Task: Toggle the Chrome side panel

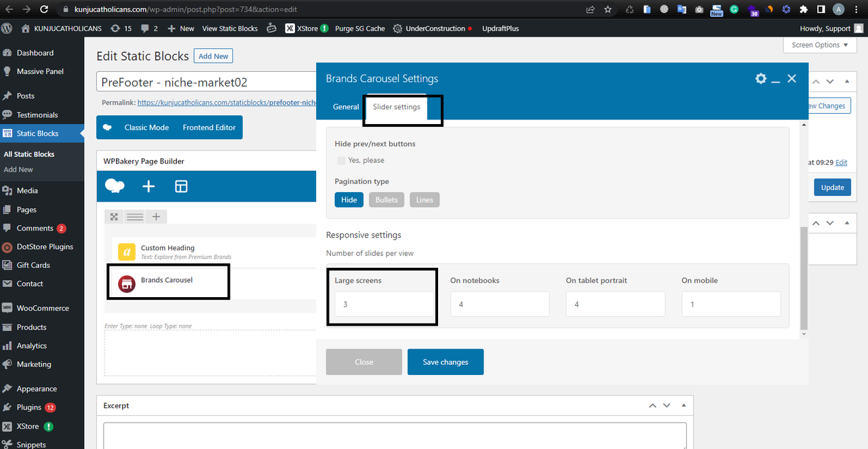Action: pyautogui.click(x=821, y=9)
